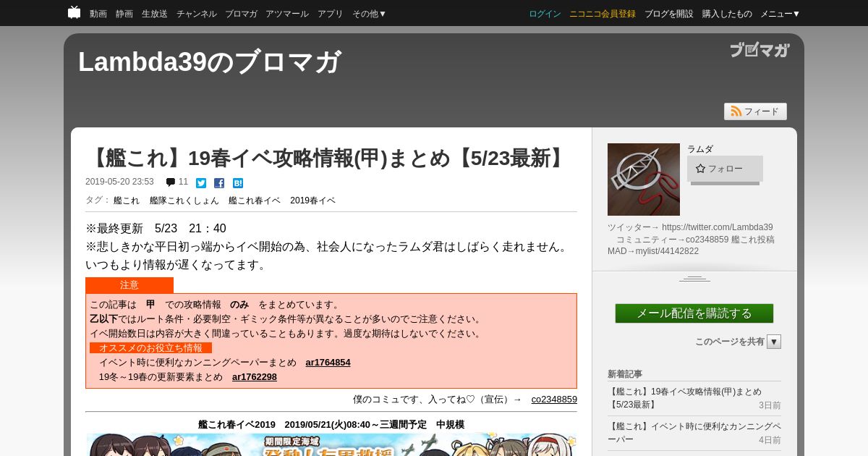The height and width of the screenshot is (456, 868).
Task: Click the Niconico TV logo icon
Action: point(74,12)
